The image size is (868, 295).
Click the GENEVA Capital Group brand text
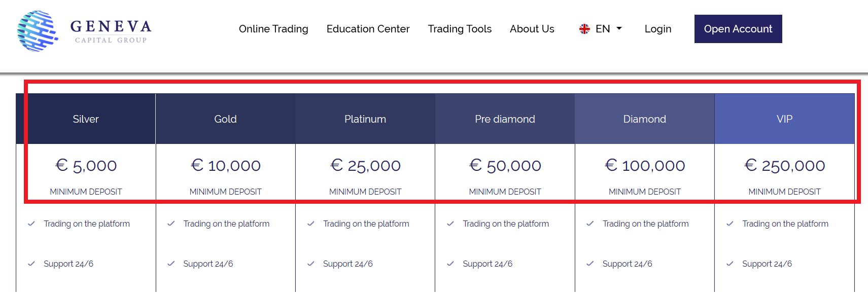click(x=111, y=31)
